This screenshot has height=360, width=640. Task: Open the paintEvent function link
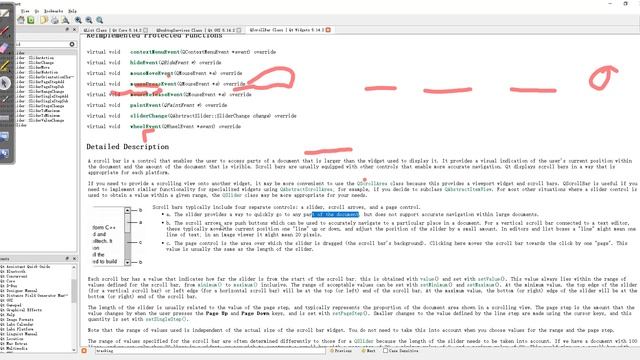point(145,105)
